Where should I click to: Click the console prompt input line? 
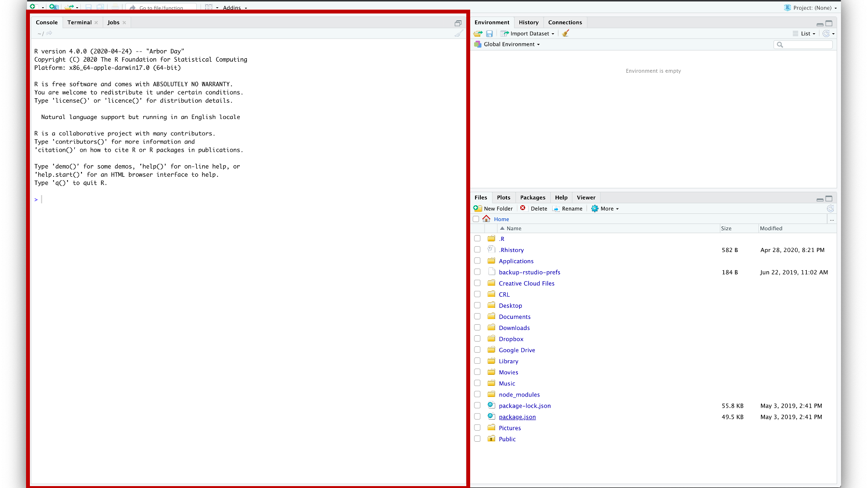pyautogui.click(x=248, y=199)
